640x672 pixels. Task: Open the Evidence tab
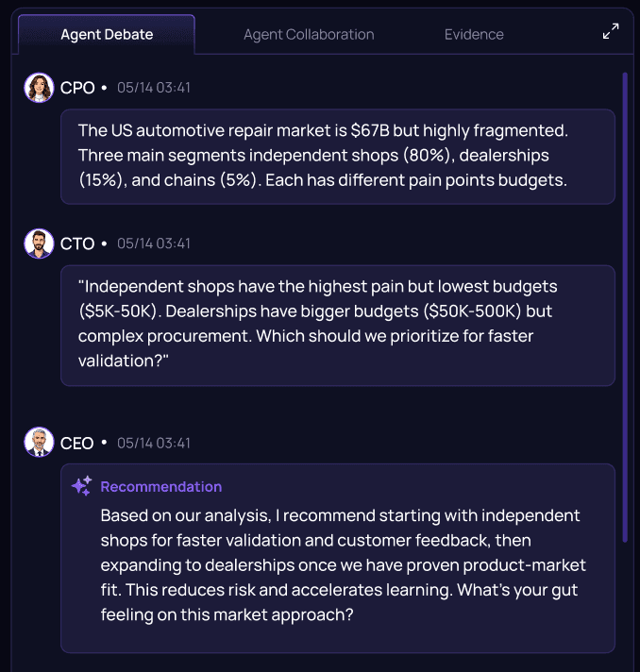click(x=474, y=34)
